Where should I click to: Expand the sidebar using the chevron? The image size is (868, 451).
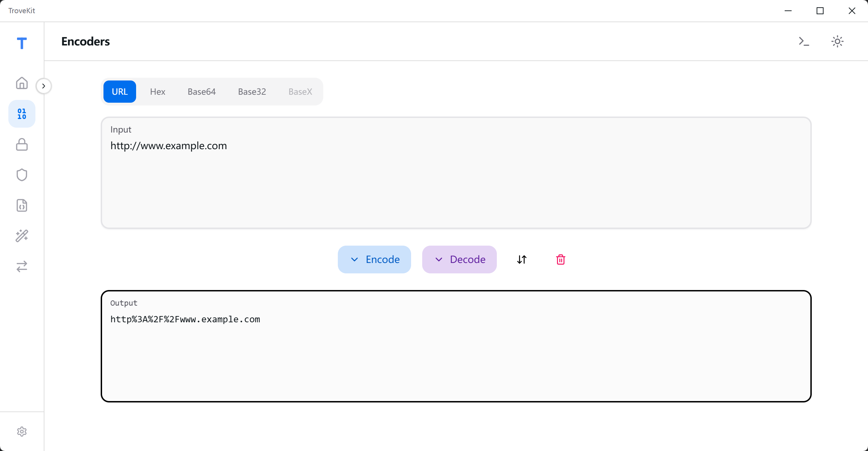[44, 86]
